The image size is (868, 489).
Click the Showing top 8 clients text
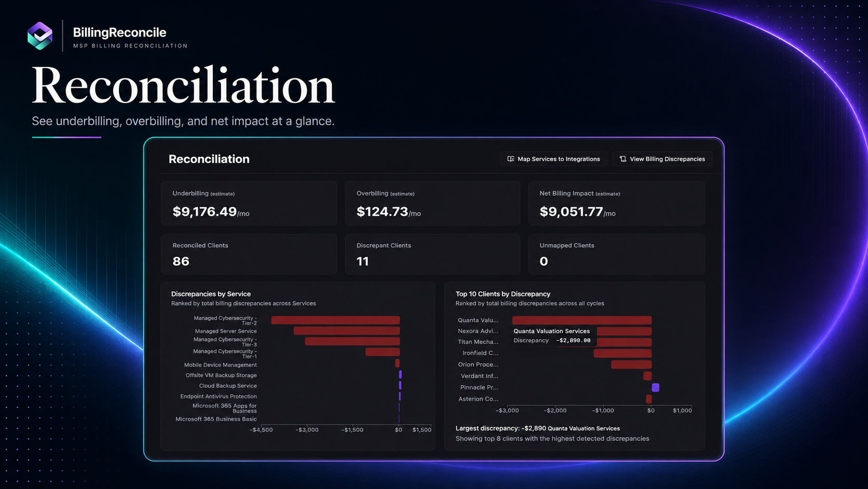(552, 439)
